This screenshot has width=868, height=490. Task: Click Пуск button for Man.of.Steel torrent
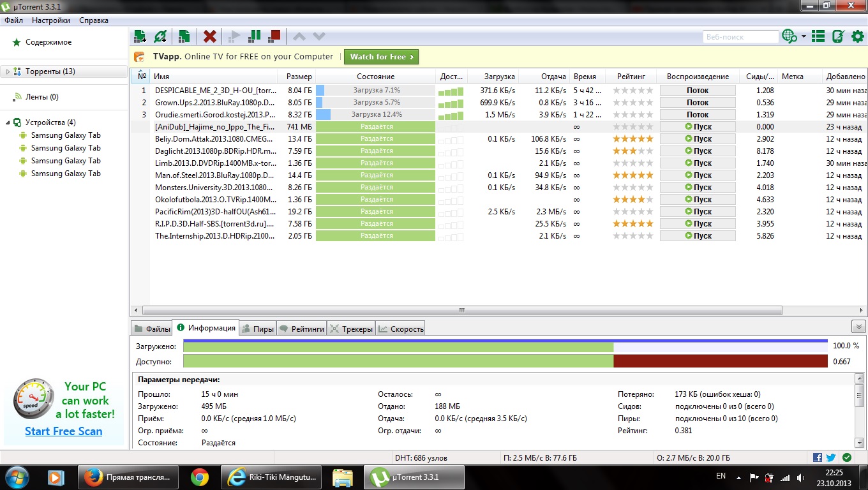click(698, 175)
